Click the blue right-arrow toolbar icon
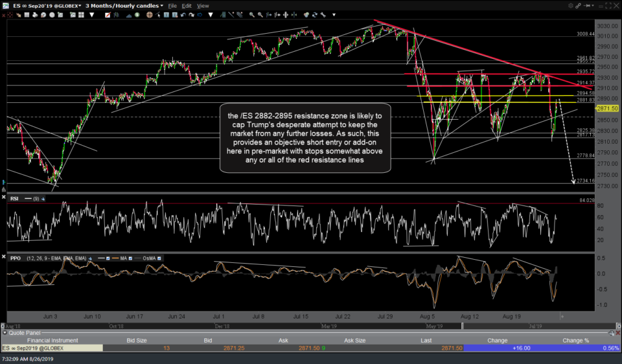Image resolution: width=622 pixels, height=364 pixels. tap(200, 15)
